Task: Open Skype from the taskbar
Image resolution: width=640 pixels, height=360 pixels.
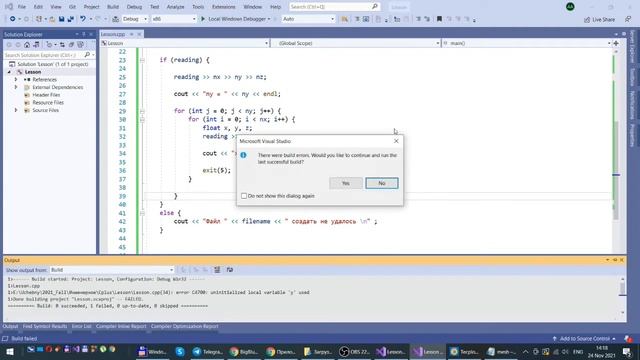Action: pyautogui.click(x=180, y=351)
